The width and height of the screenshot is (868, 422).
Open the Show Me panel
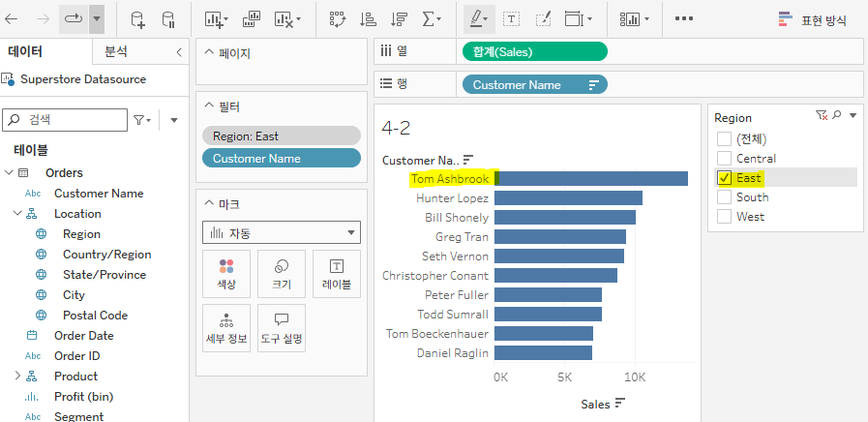[812, 20]
